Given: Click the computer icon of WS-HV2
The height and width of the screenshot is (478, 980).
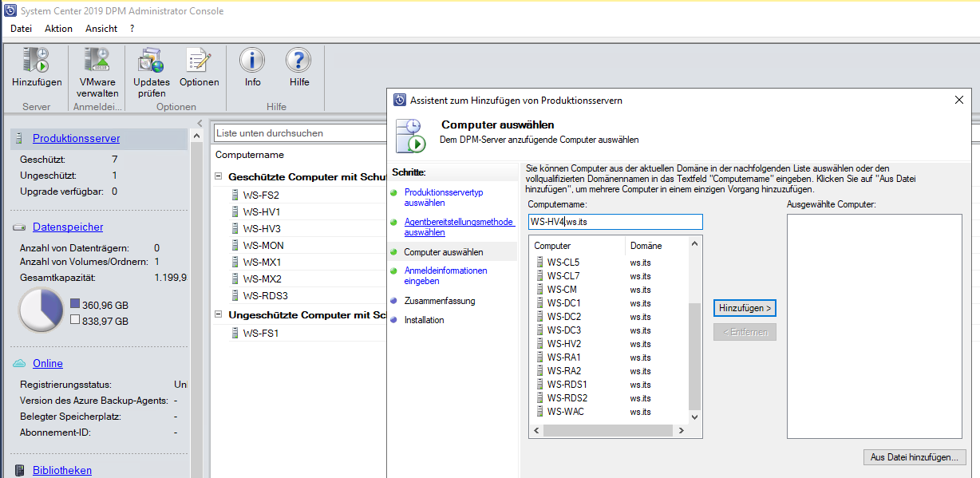Looking at the screenshot, I should pyautogui.click(x=539, y=343).
